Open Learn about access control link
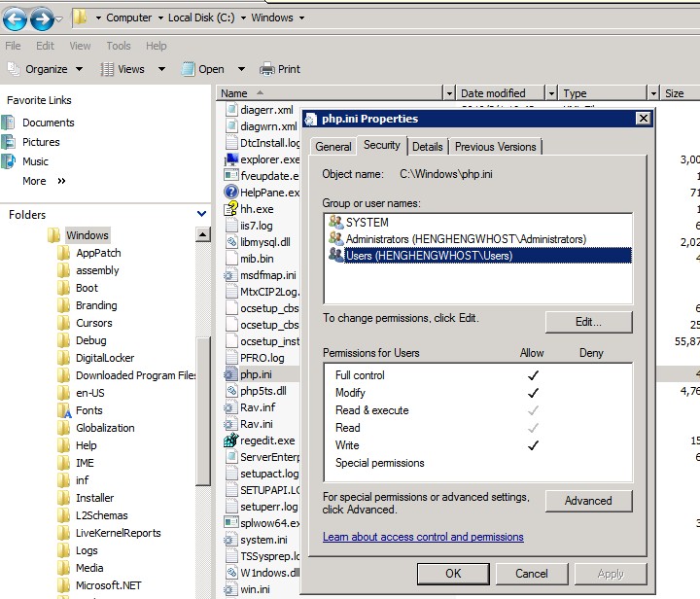This screenshot has width=700, height=599. (423, 537)
